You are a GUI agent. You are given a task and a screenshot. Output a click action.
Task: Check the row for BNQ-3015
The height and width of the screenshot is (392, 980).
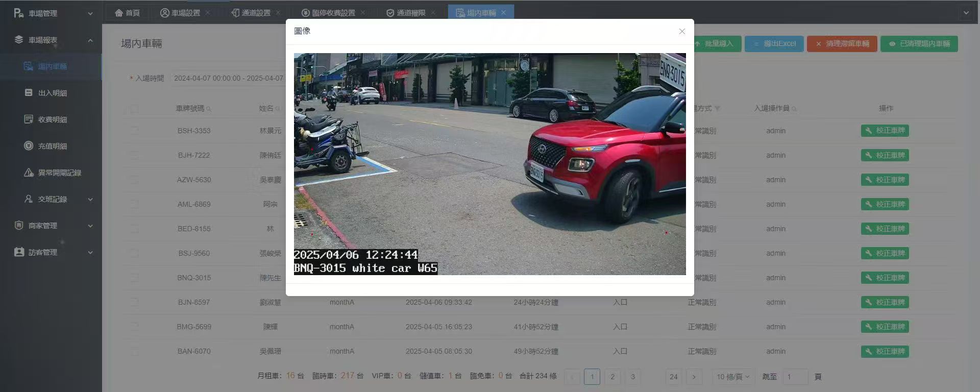pyautogui.click(x=134, y=278)
